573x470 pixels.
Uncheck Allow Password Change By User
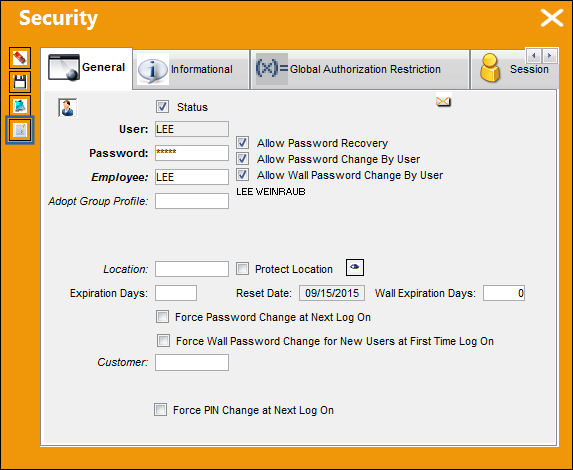tap(242, 159)
